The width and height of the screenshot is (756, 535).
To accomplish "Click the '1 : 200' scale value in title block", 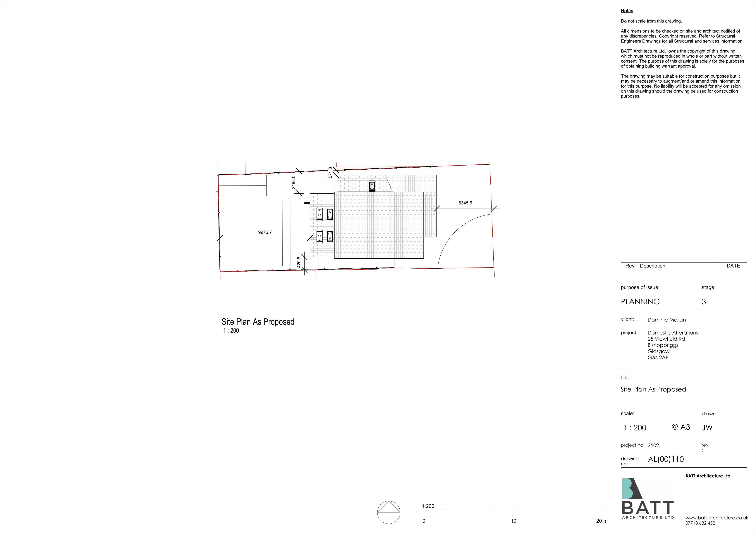I will (x=635, y=428).
